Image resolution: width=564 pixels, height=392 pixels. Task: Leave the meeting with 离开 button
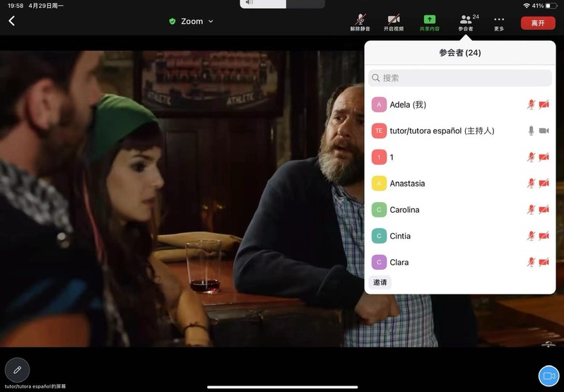click(x=538, y=23)
